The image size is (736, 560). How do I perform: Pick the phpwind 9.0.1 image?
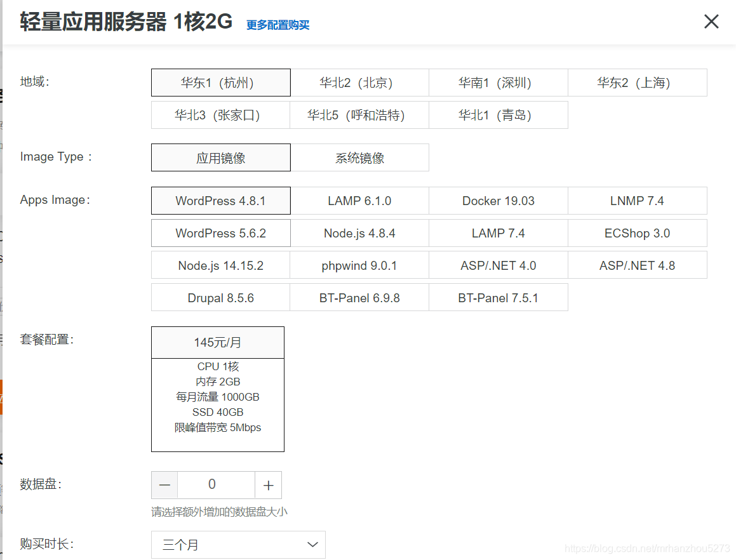(359, 265)
